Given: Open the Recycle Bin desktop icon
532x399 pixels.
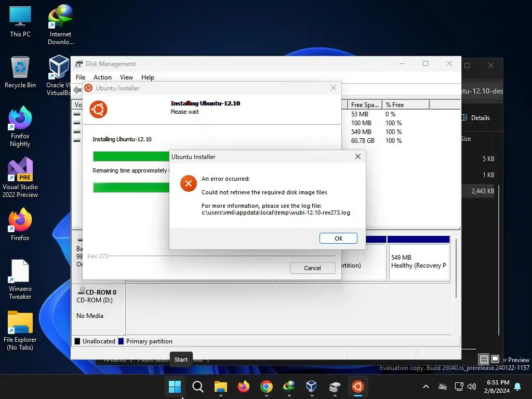Looking at the screenshot, I should click(20, 72).
